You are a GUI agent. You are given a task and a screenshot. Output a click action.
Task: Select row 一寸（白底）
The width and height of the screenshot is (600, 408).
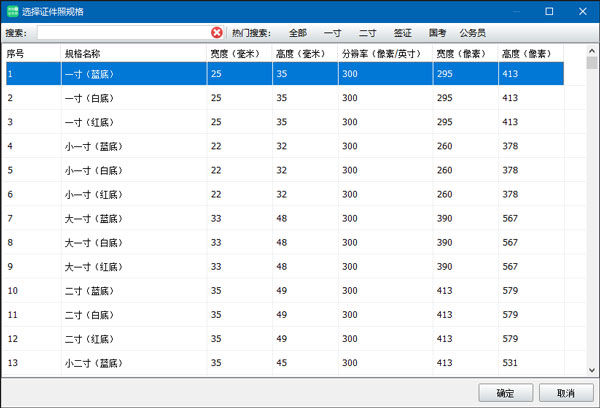coord(285,98)
